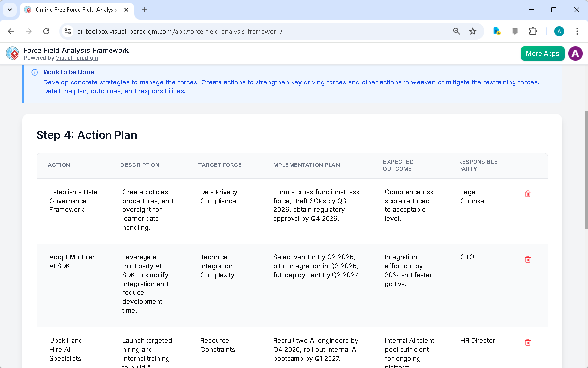Switch to the Online Free Force Field Analysis tab
The width and height of the screenshot is (588, 368).
[x=74, y=10]
